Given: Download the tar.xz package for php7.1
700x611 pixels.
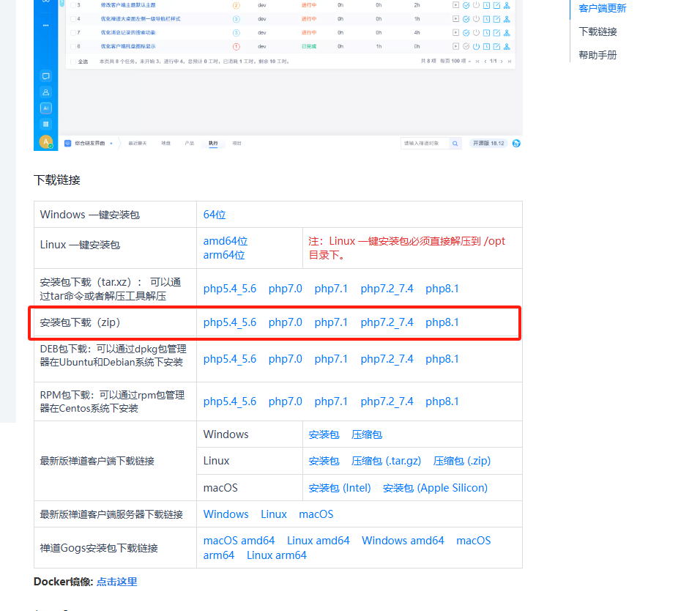Looking at the screenshot, I should (x=331, y=289).
